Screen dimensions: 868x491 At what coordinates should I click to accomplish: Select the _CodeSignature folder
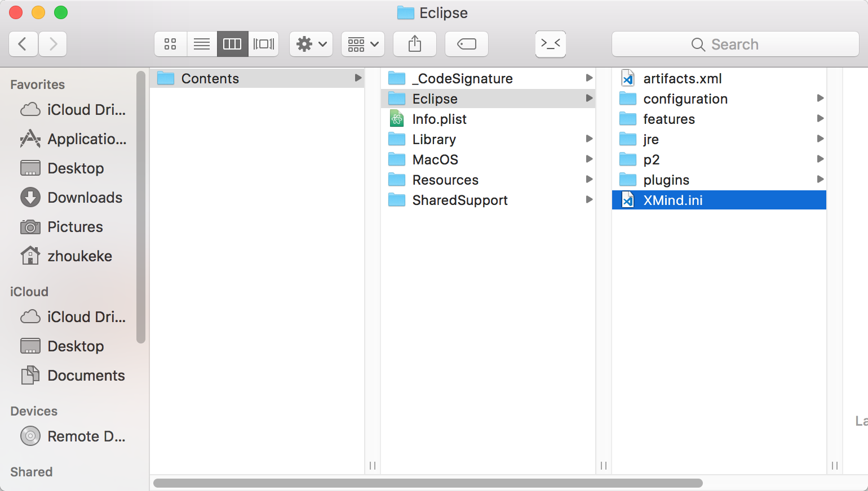coord(488,78)
